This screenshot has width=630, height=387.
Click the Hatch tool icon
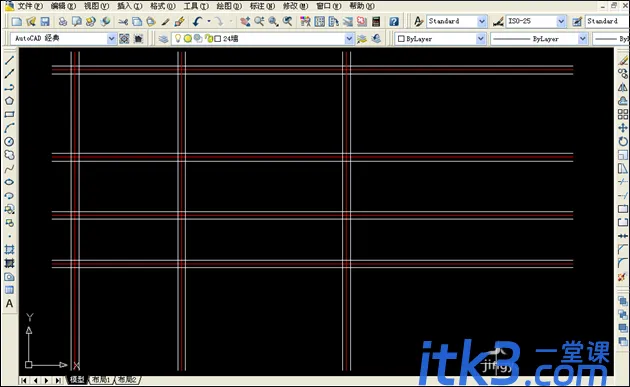click(x=9, y=250)
